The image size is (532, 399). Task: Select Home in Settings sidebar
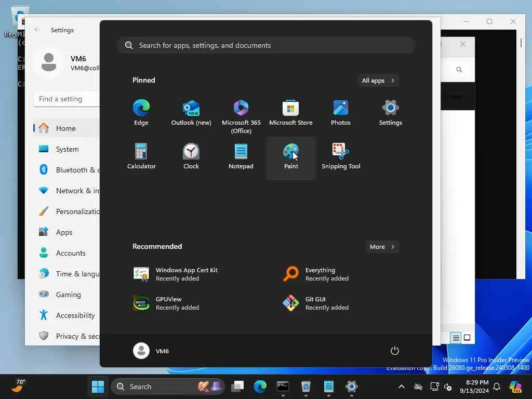pos(66,128)
